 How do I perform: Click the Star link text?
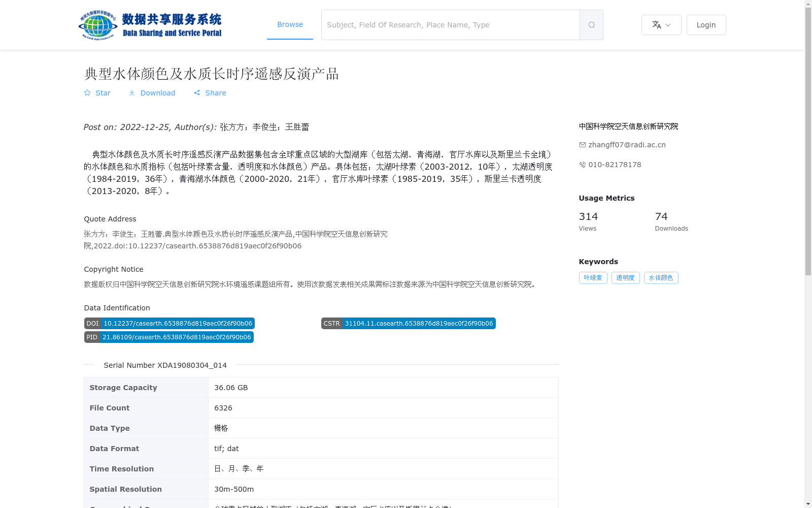103,93
